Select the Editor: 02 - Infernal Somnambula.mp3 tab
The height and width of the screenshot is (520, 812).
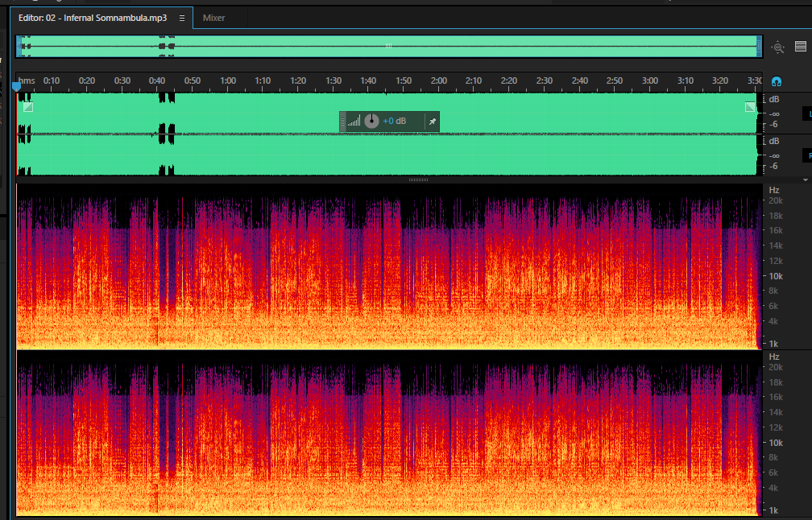[93, 18]
